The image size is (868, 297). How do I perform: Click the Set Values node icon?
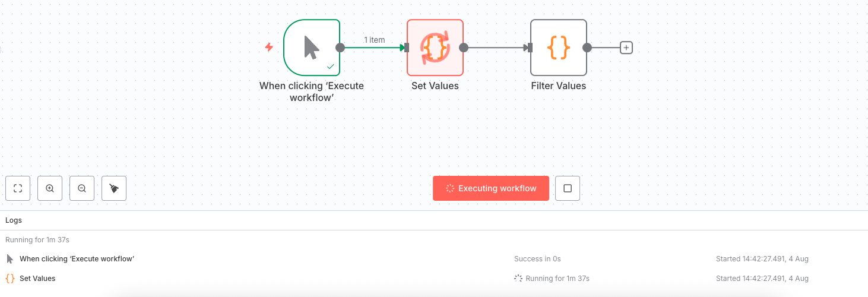(435, 48)
